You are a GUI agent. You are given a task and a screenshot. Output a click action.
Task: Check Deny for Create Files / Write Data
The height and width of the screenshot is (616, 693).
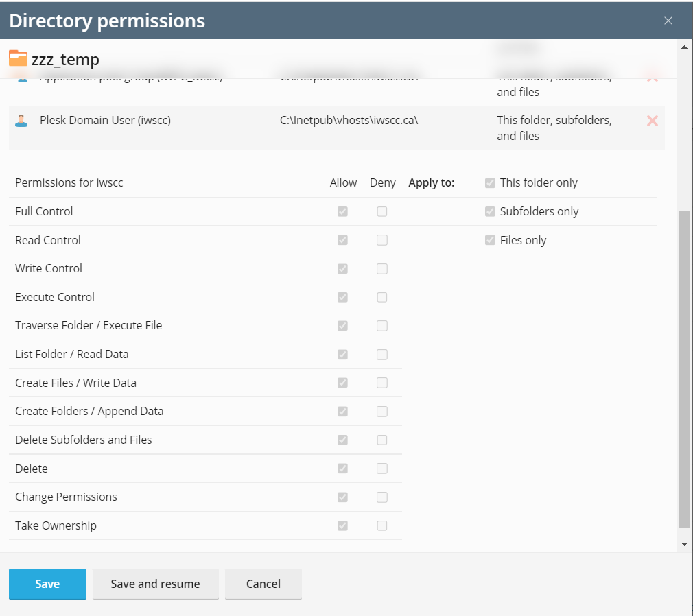pos(382,383)
